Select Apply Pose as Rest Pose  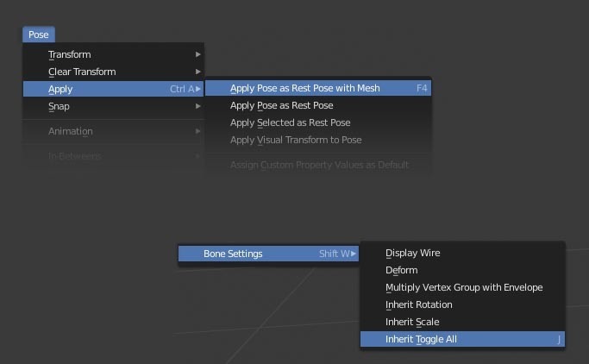[x=281, y=105]
